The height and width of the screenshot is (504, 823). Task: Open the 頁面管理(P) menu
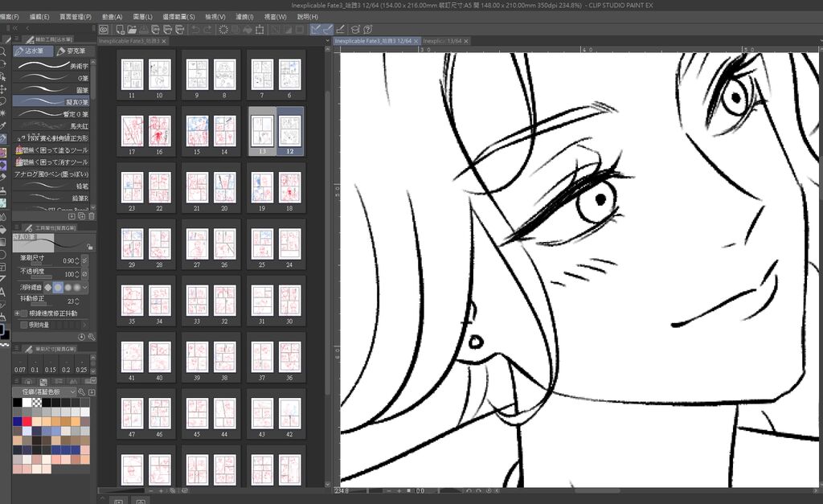(75, 17)
